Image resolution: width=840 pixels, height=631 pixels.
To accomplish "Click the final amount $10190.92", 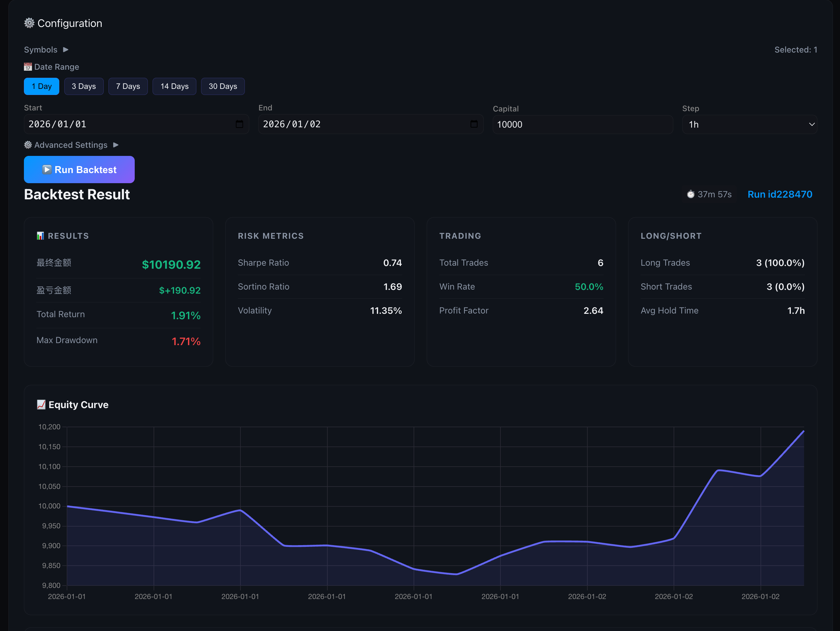I will pyautogui.click(x=171, y=265).
